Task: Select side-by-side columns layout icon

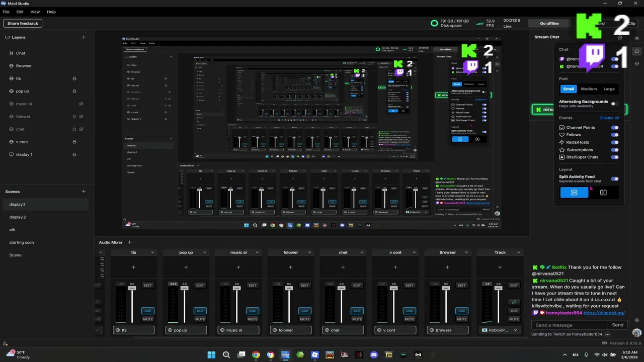Action: pyautogui.click(x=603, y=193)
